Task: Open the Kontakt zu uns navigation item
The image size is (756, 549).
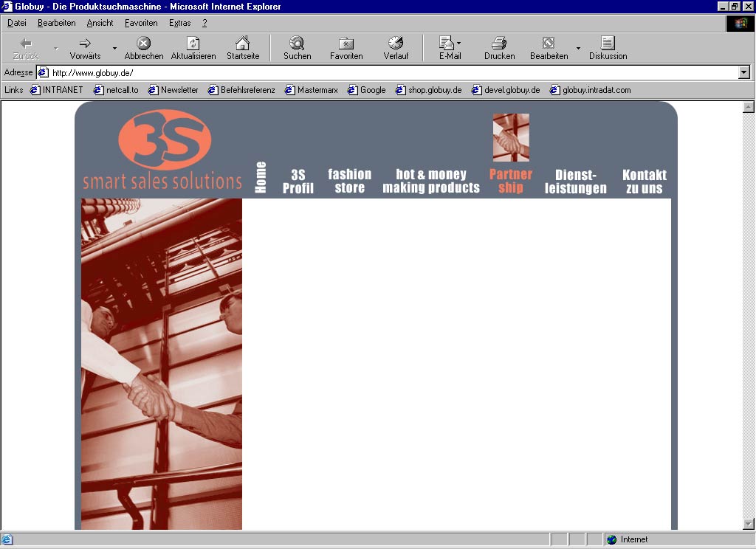Action: [644, 182]
